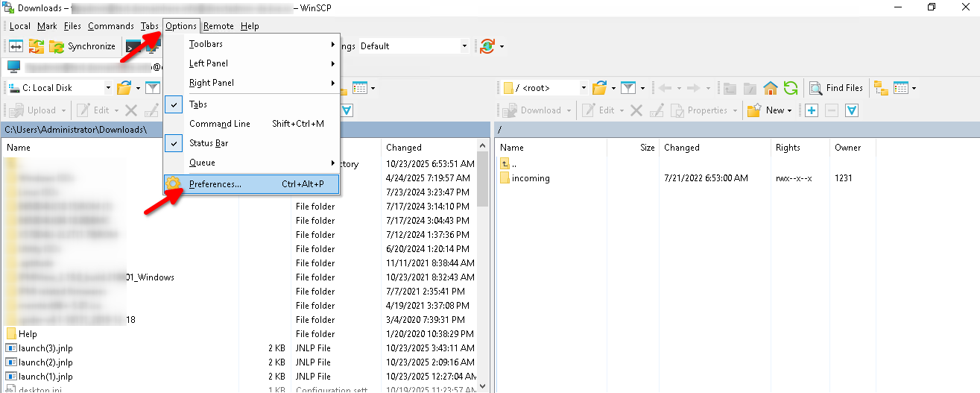Click the Compare Directories icon
This screenshot has height=393, width=980.
[x=16, y=46]
